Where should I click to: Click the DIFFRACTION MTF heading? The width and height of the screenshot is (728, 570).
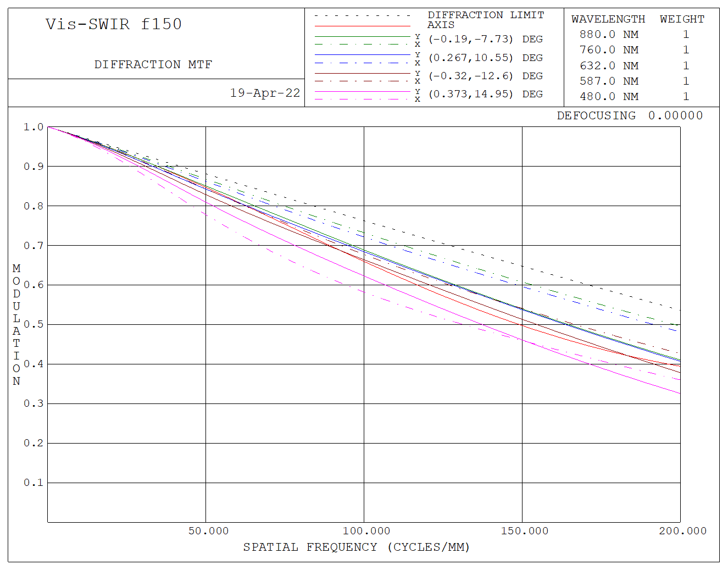click(153, 65)
